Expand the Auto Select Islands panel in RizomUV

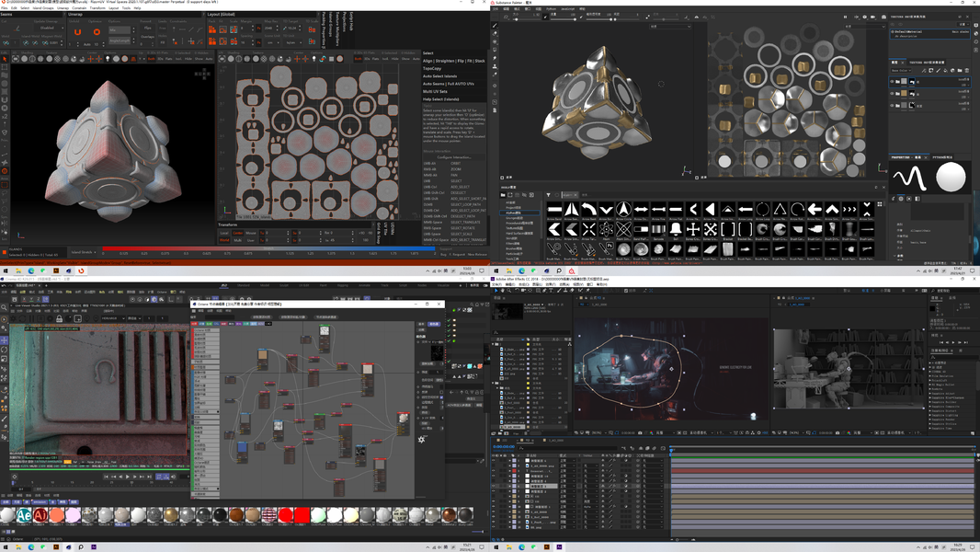click(x=440, y=76)
